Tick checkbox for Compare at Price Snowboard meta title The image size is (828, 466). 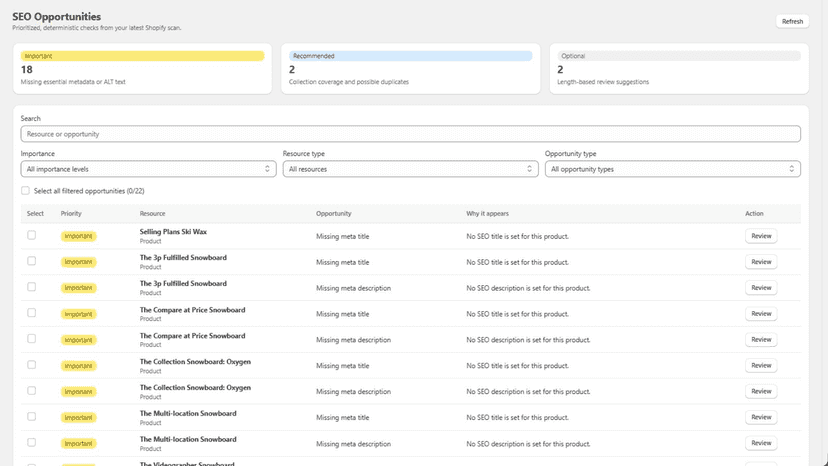coord(32,313)
